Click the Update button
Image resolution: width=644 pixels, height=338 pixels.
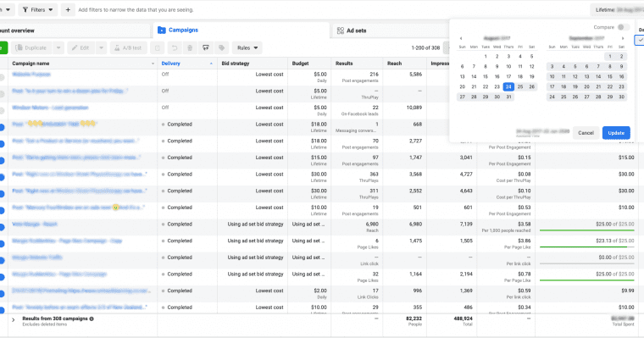pos(616,133)
